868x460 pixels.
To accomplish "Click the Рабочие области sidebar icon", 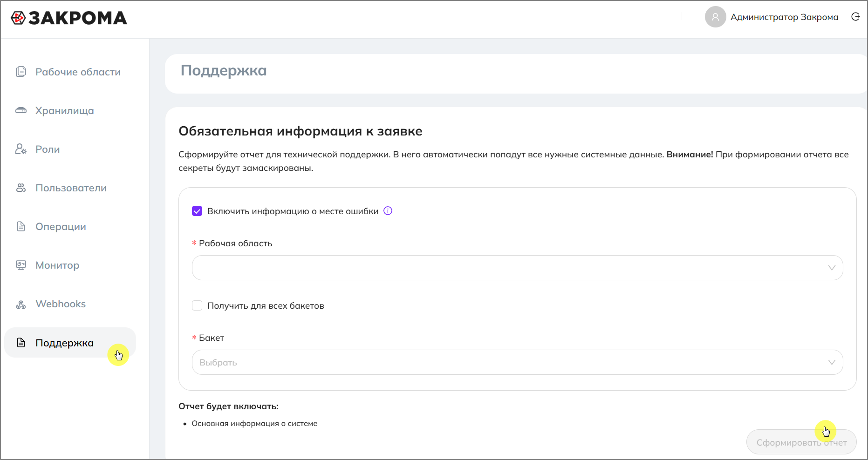I will point(21,72).
